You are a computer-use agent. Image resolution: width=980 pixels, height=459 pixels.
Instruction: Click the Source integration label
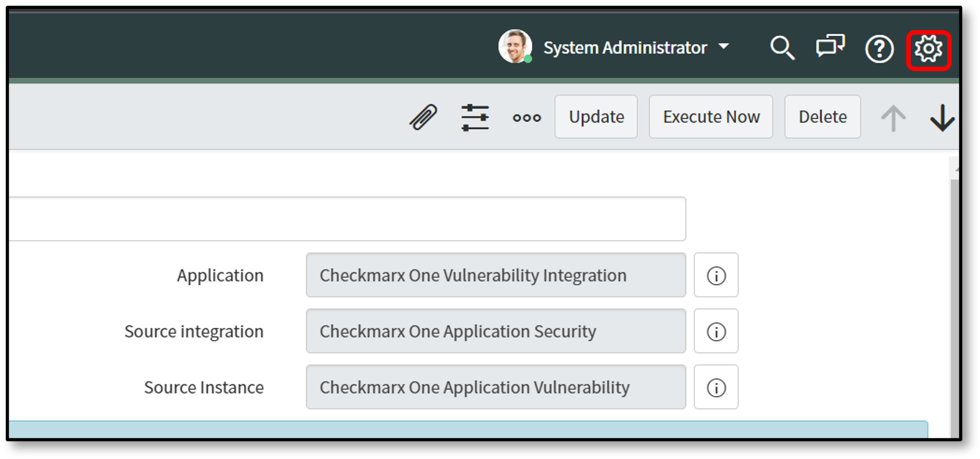[194, 331]
